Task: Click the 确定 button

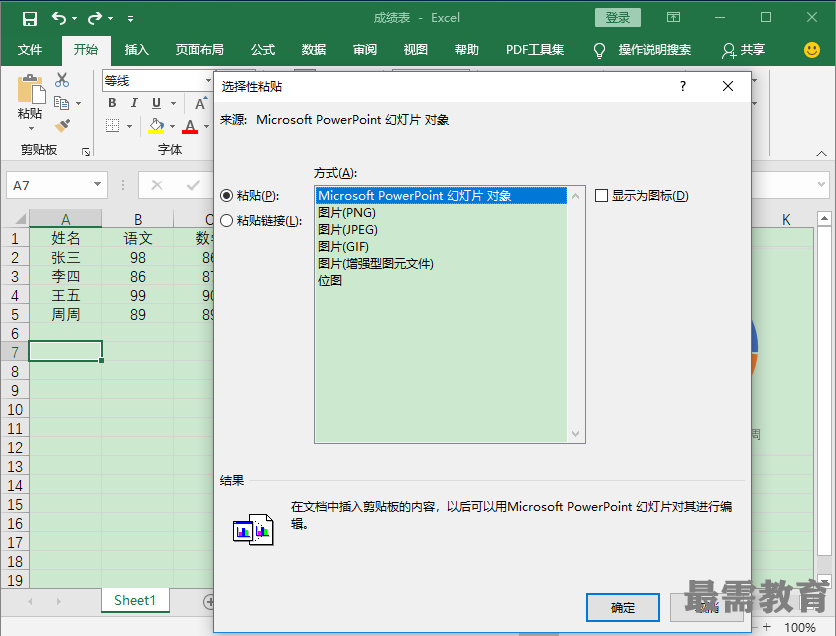Action: [x=623, y=607]
